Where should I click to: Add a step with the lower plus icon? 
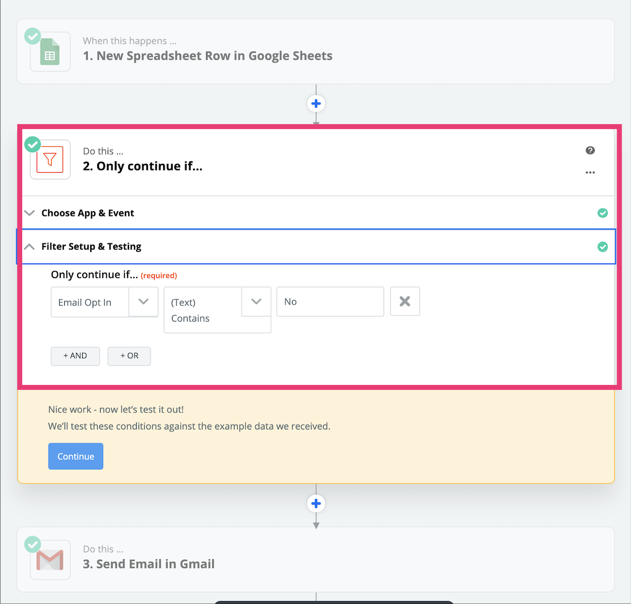(x=316, y=504)
